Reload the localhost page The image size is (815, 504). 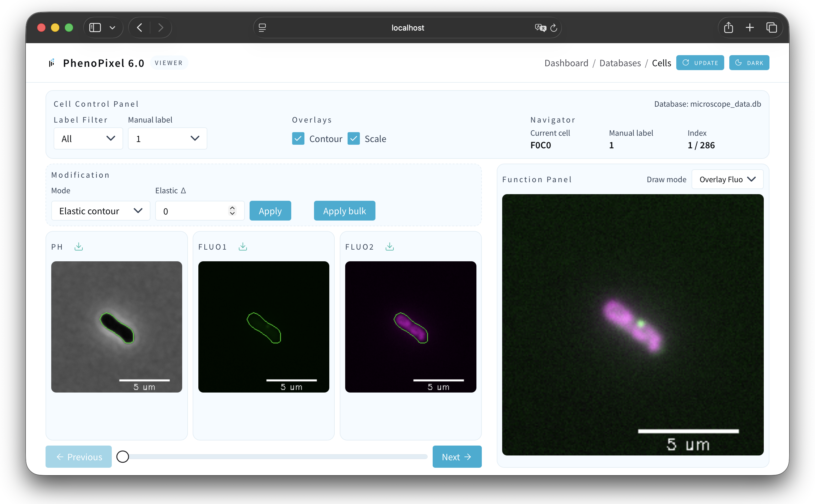click(x=553, y=28)
